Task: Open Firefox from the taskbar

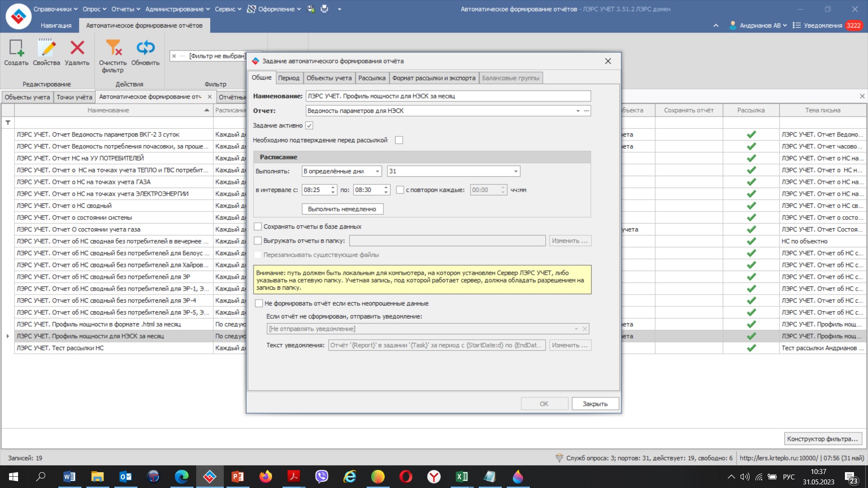Action: pos(265,477)
